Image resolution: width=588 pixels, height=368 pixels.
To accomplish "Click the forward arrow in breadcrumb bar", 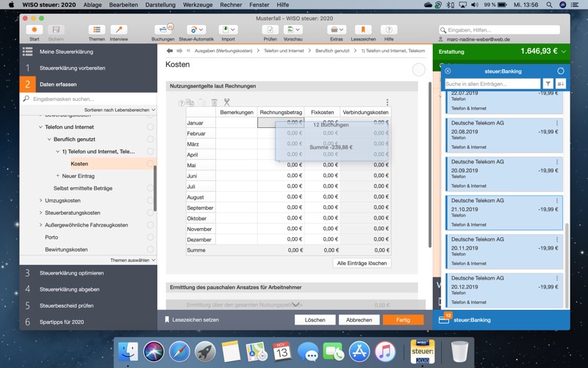I will pos(179,51).
